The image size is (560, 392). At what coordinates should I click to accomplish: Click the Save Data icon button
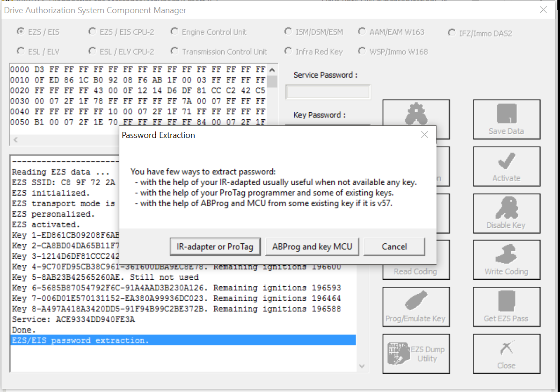pos(506,119)
